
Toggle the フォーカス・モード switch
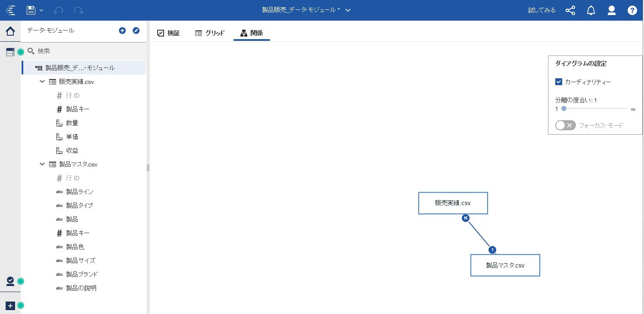coord(566,125)
